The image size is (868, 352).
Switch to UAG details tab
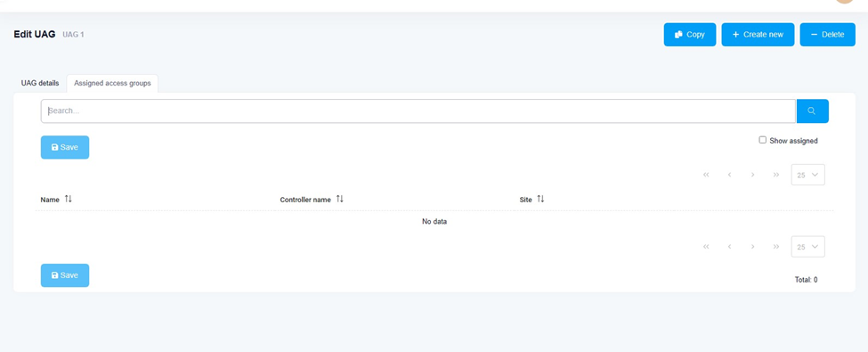coord(40,83)
